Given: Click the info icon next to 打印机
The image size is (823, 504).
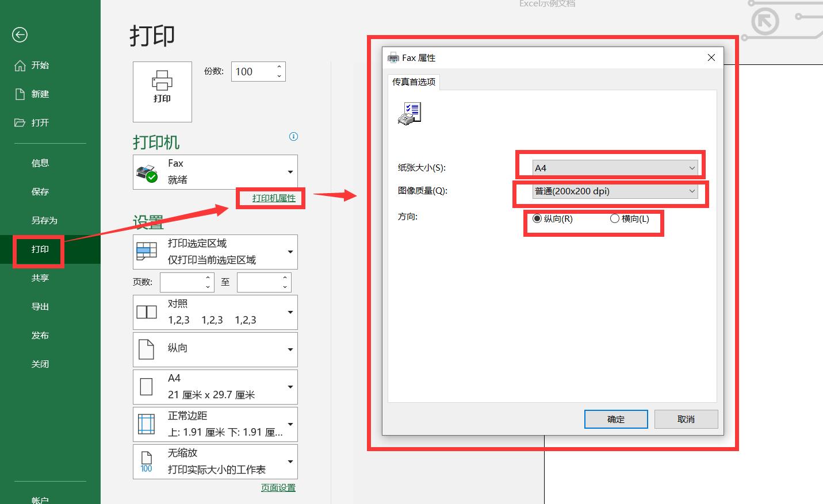Looking at the screenshot, I should click(293, 136).
